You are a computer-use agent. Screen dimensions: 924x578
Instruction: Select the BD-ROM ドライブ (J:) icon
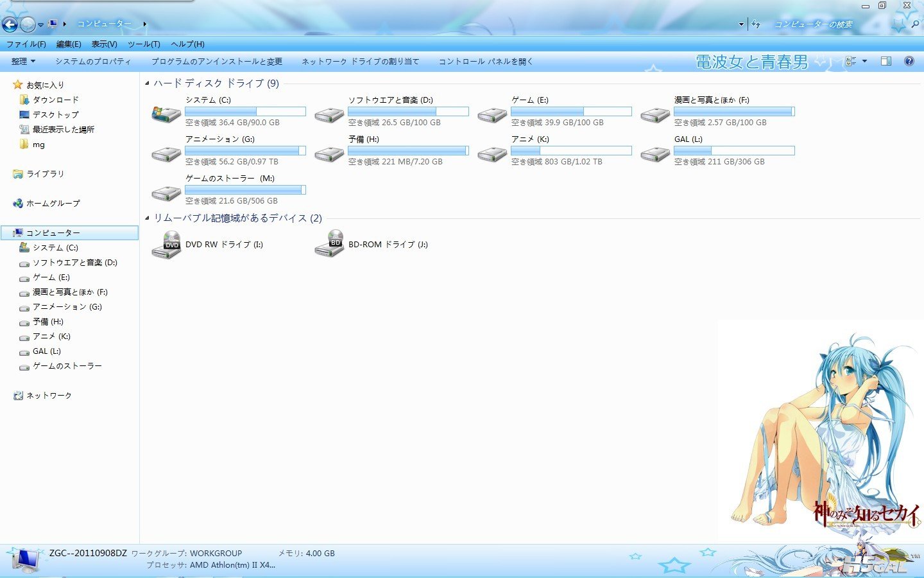pyautogui.click(x=329, y=245)
